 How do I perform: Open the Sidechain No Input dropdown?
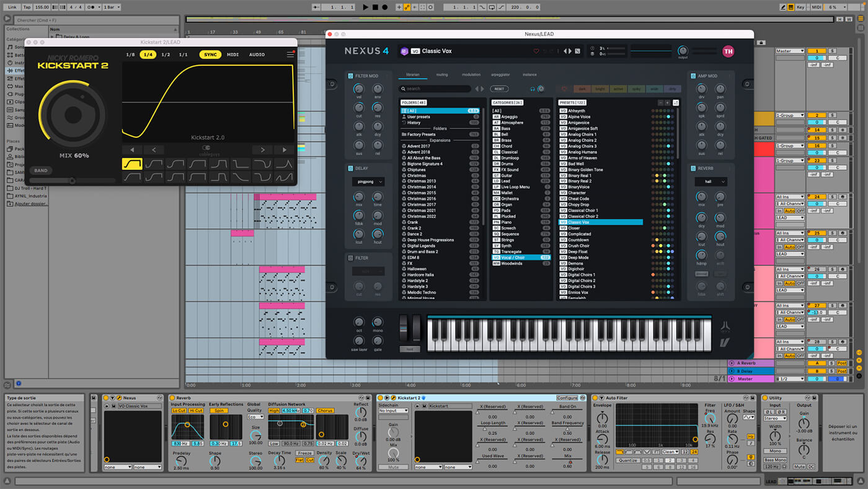[393, 410]
